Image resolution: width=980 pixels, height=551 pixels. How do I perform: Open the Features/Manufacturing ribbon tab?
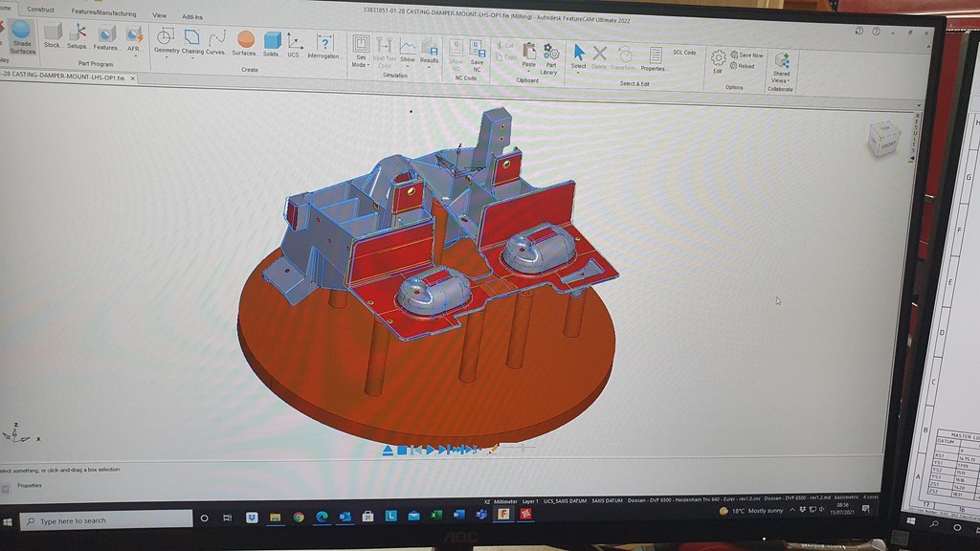103,12
